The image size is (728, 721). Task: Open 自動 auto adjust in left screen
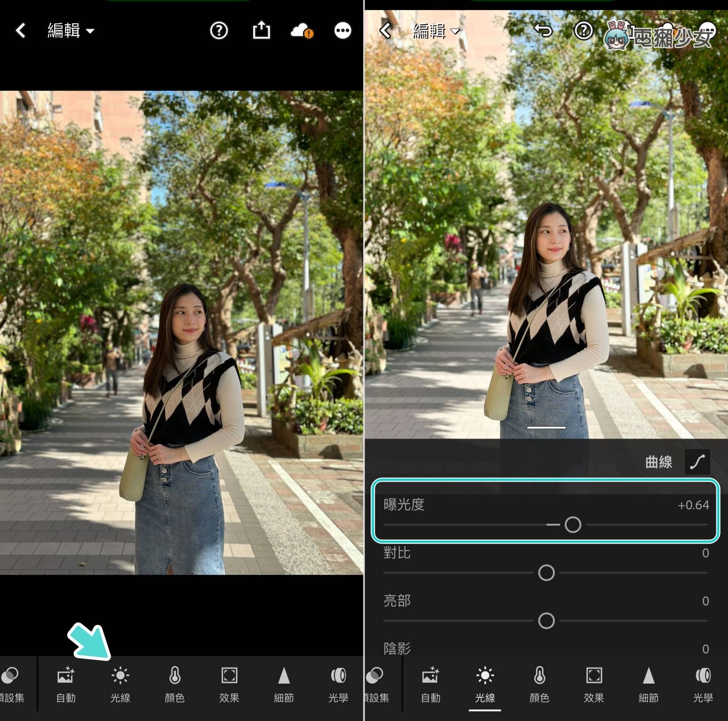[66, 685]
